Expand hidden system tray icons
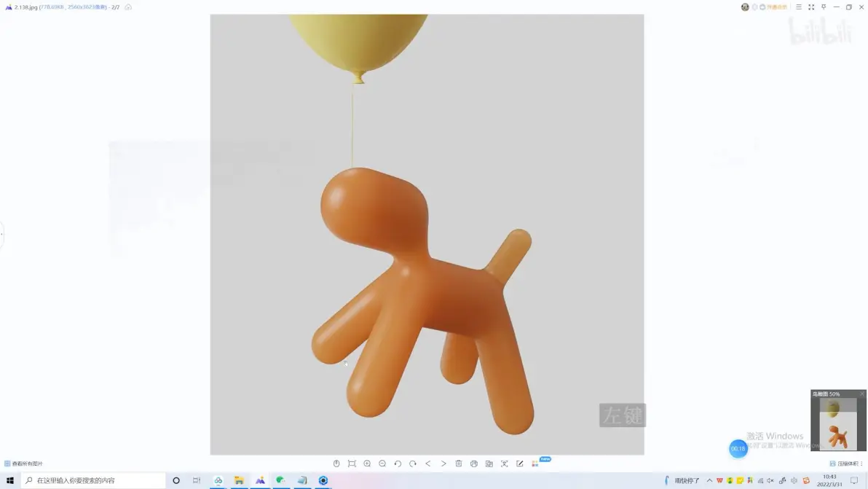The height and width of the screenshot is (489, 868). 710,480
